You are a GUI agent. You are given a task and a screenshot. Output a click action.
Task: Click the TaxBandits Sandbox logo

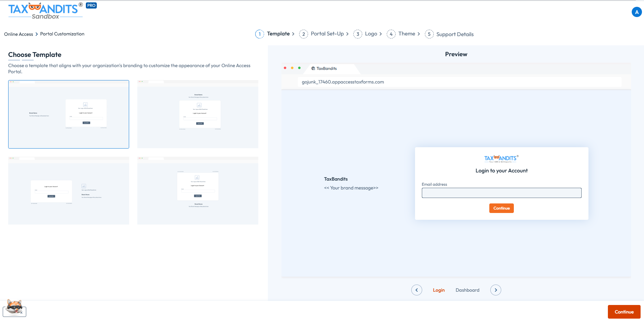45,11
